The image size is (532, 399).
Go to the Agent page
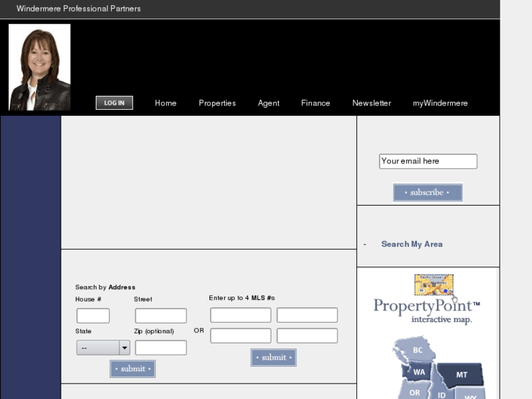pos(269,103)
